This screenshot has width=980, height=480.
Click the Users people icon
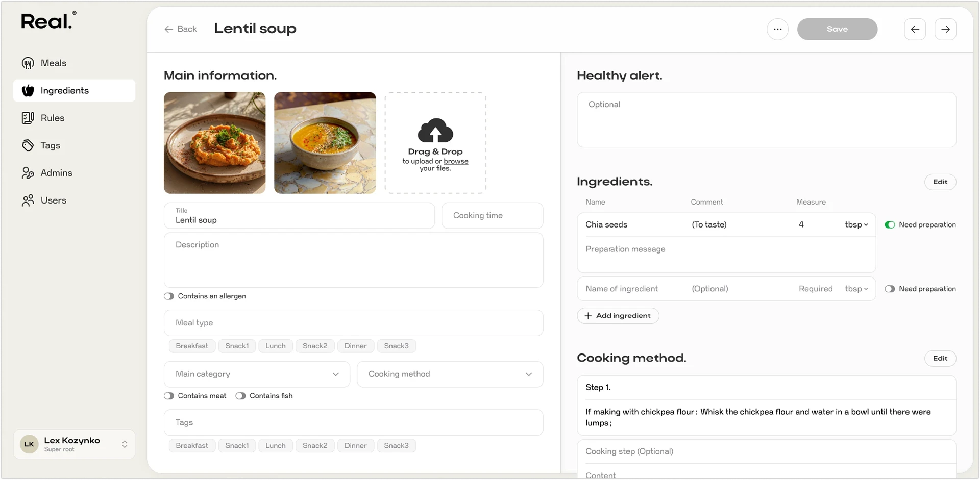pos(28,200)
